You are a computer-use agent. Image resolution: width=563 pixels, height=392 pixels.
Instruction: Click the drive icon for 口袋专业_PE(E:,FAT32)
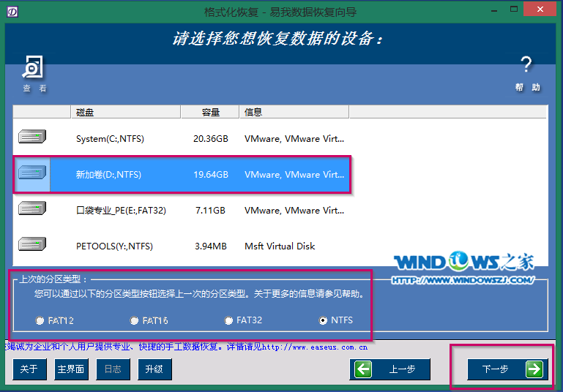tap(32, 208)
